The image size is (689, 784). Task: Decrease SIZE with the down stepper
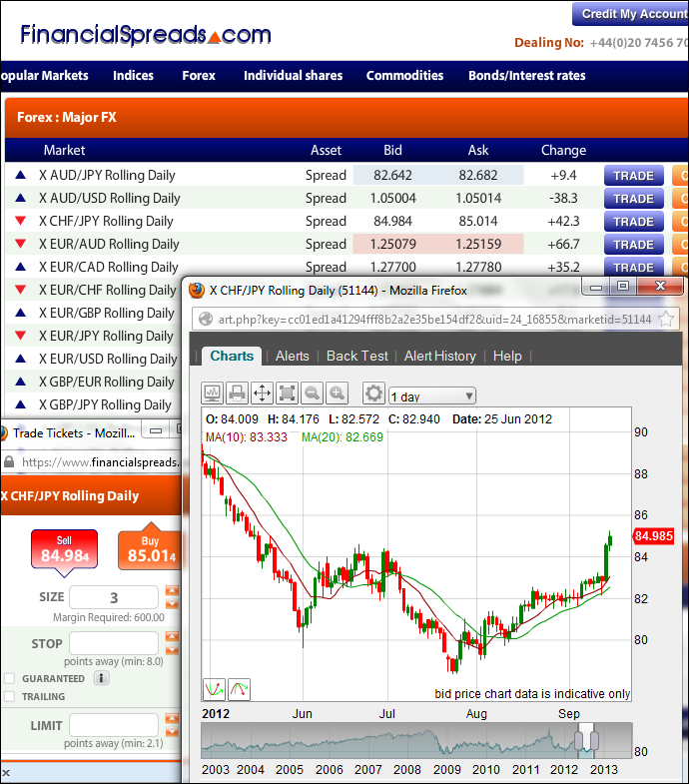point(172,604)
